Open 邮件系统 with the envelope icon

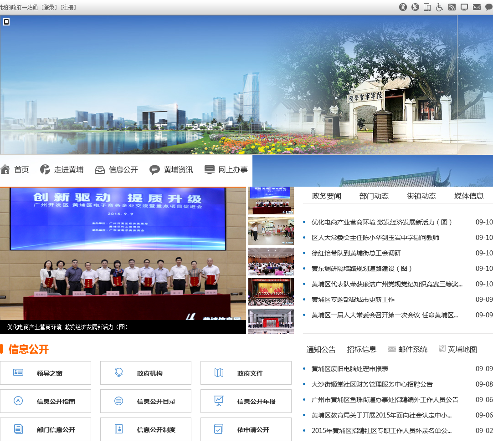407,349
